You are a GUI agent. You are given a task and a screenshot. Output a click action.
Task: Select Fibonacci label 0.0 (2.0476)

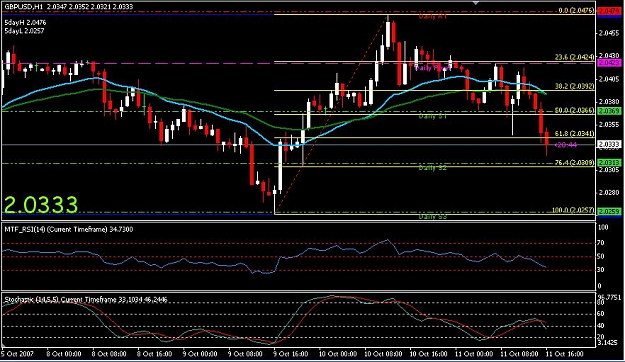click(576, 11)
